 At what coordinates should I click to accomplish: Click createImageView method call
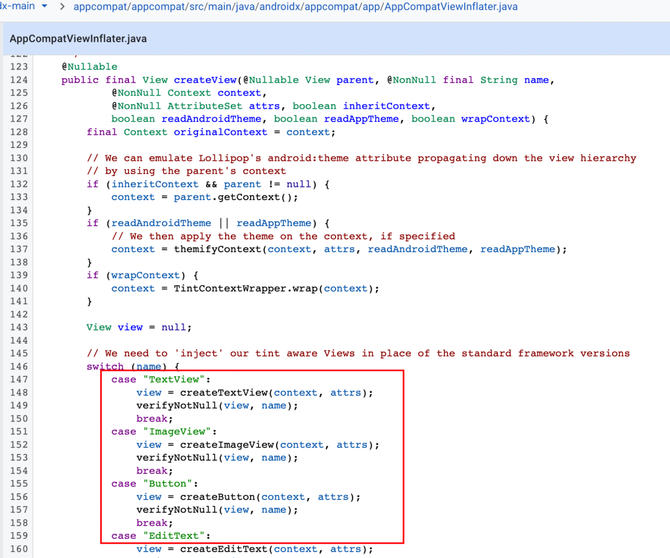coord(215,444)
